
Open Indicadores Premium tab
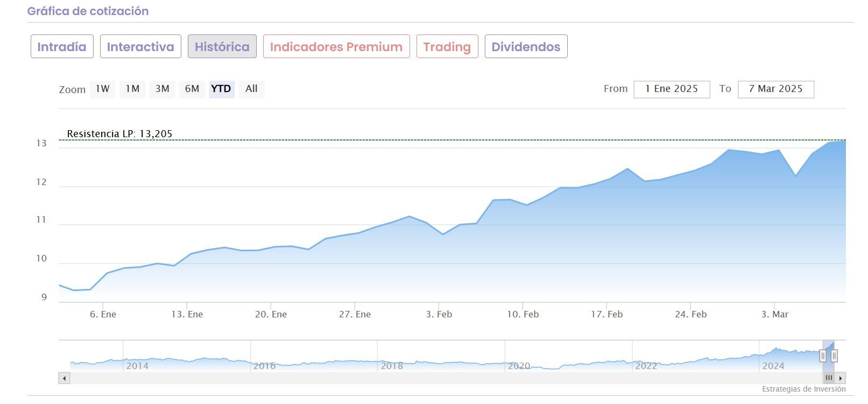pyautogui.click(x=336, y=47)
